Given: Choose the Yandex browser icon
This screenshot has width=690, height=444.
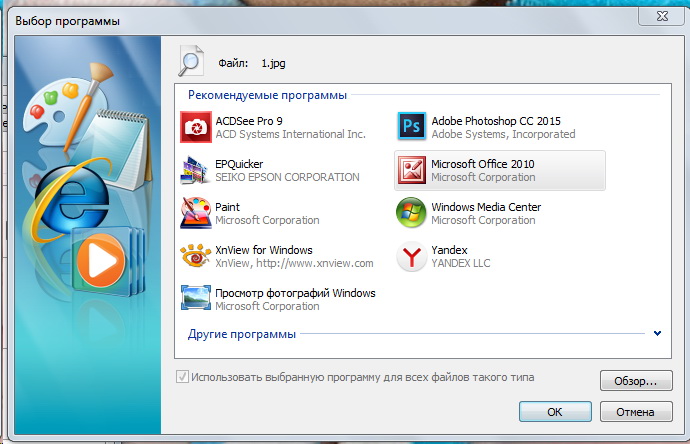Looking at the screenshot, I should point(411,256).
